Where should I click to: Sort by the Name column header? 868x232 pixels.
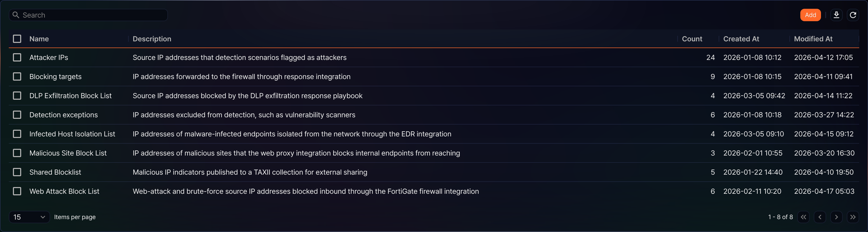pos(39,39)
